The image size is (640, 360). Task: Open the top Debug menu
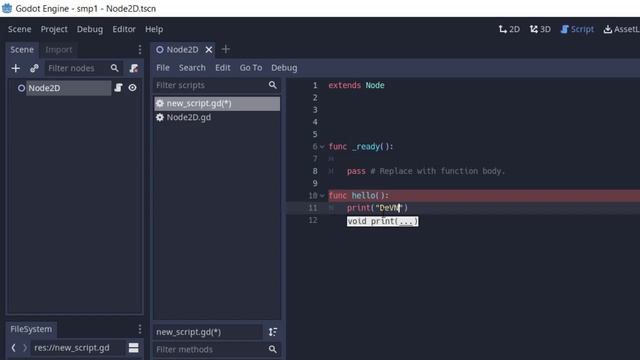point(90,29)
